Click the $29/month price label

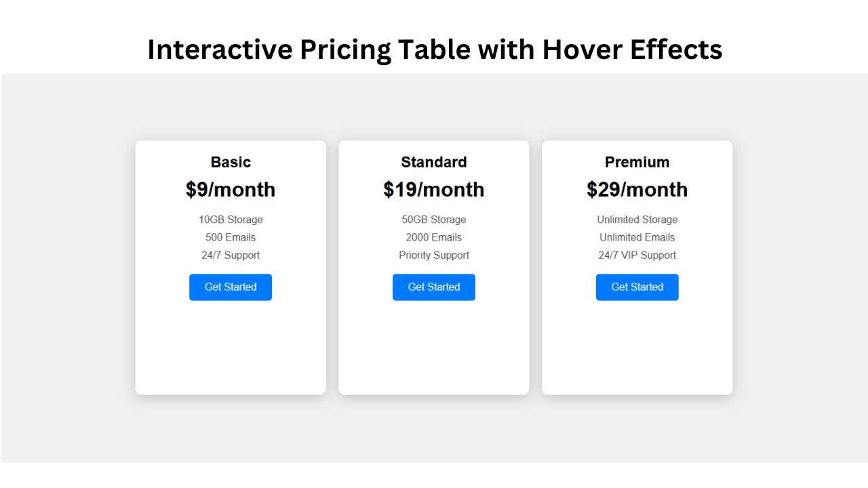tap(637, 190)
